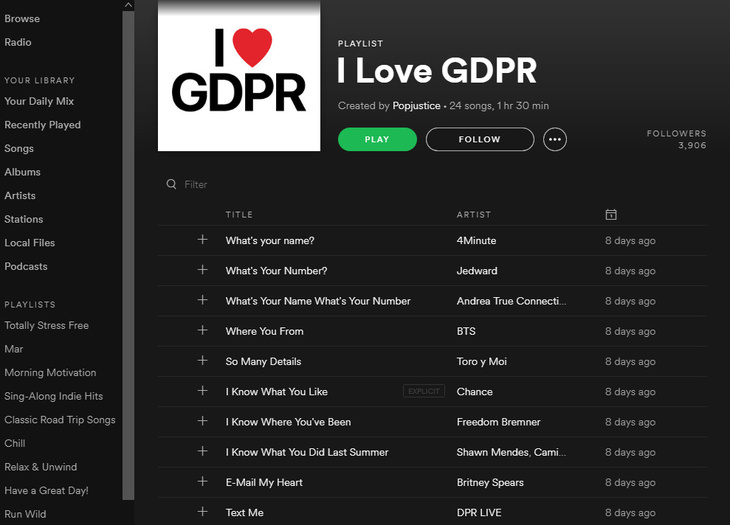Add "What's your name?" to library
Screen dimensions: 730x525
[203, 240]
